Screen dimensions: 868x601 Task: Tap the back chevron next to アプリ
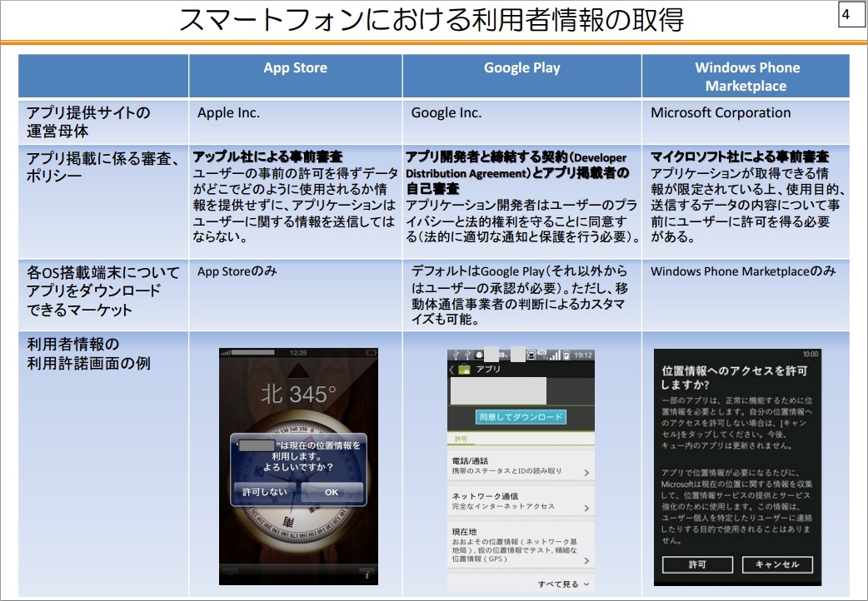tap(451, 369)
